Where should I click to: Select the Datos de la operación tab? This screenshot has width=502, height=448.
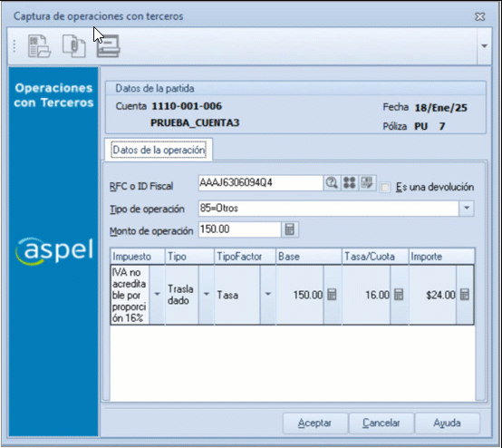[159, 150]
